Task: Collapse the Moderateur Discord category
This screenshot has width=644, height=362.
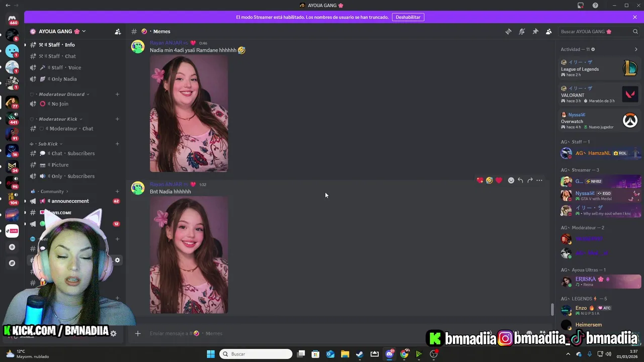Action: [60, 94]
